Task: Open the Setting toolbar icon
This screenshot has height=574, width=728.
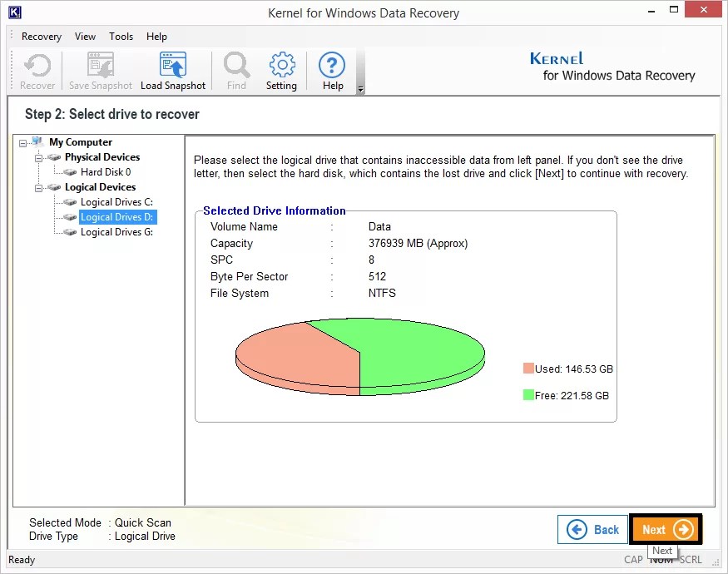Action: coord(281,70)
